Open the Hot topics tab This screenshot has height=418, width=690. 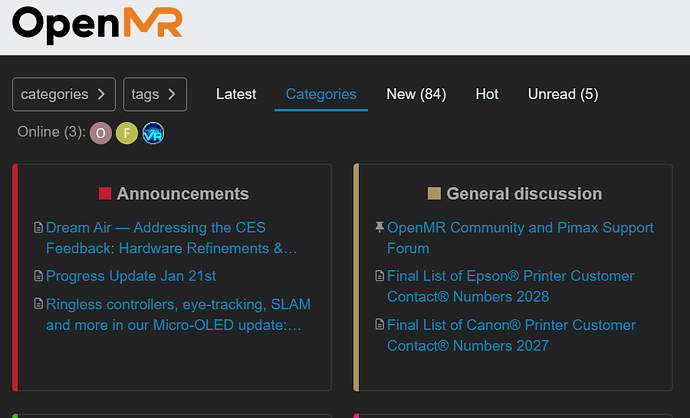pos(487,94)
